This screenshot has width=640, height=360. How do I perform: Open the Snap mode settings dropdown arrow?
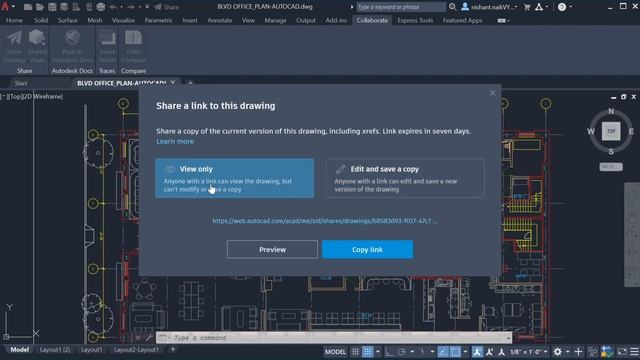pos(378,351)
